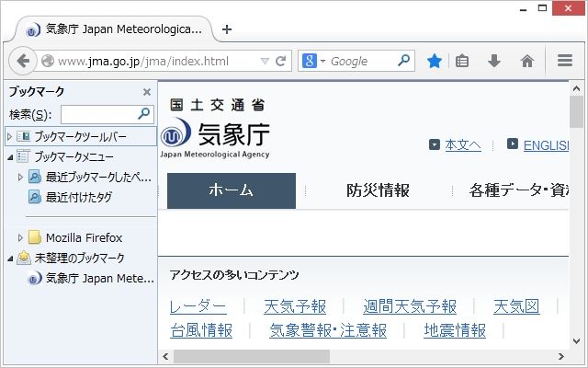Follow the 本文へ link

(463, 145)
